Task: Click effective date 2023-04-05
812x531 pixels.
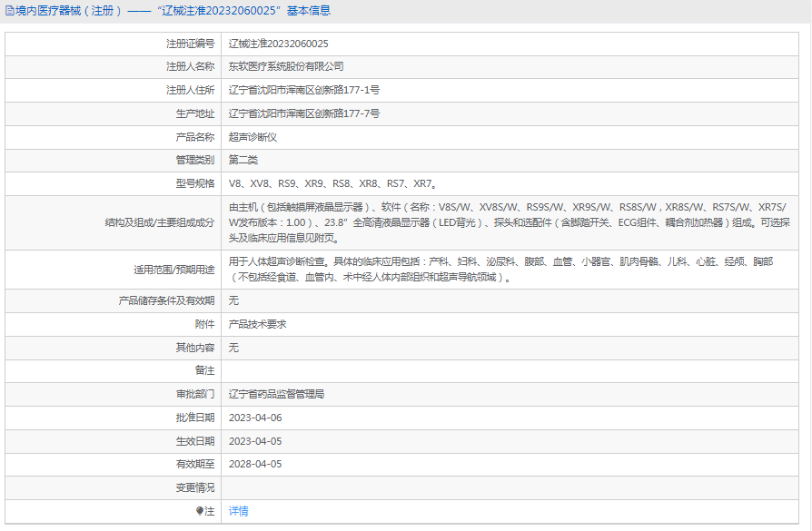Action: click(255, 441)
